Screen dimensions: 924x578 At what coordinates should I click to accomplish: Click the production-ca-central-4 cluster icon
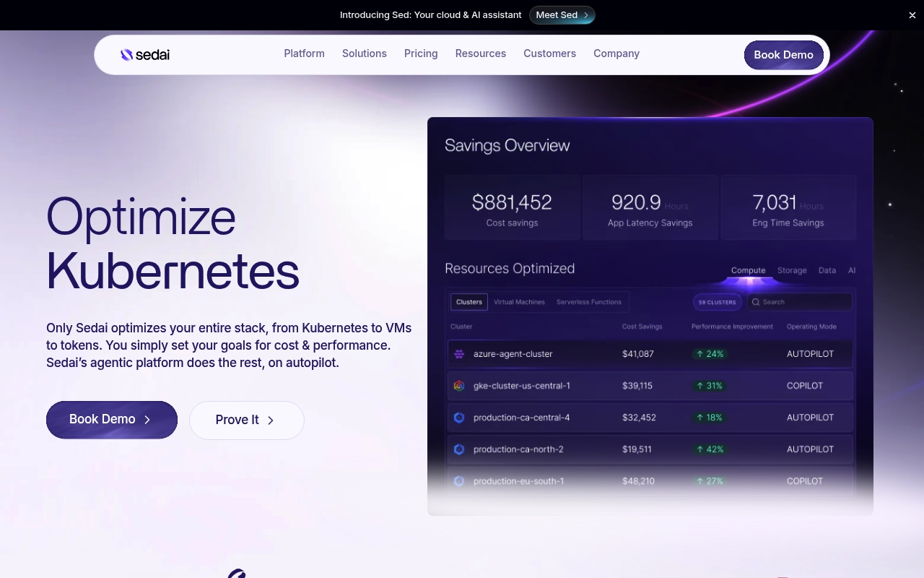[x=459, y=418]
